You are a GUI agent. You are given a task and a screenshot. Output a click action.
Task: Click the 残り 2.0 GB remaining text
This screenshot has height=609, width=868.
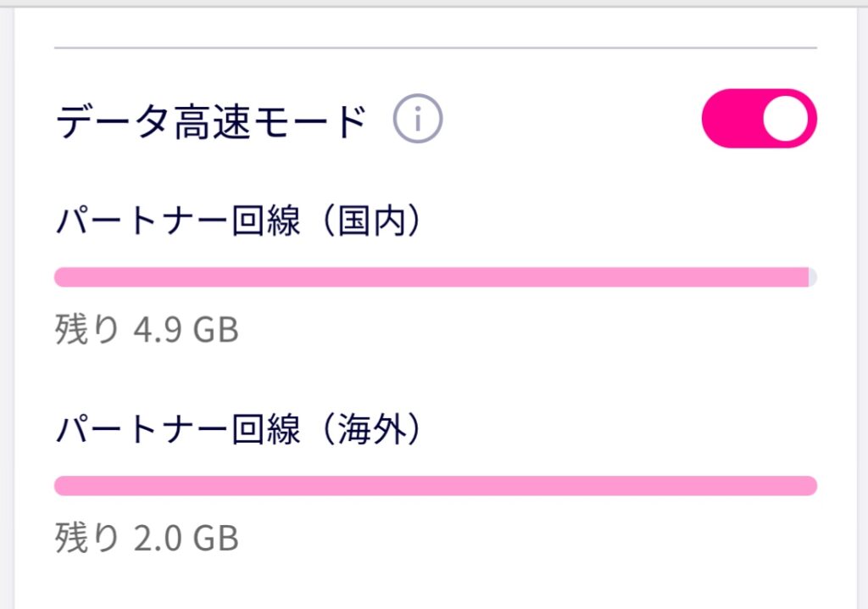tap(147, 539)
